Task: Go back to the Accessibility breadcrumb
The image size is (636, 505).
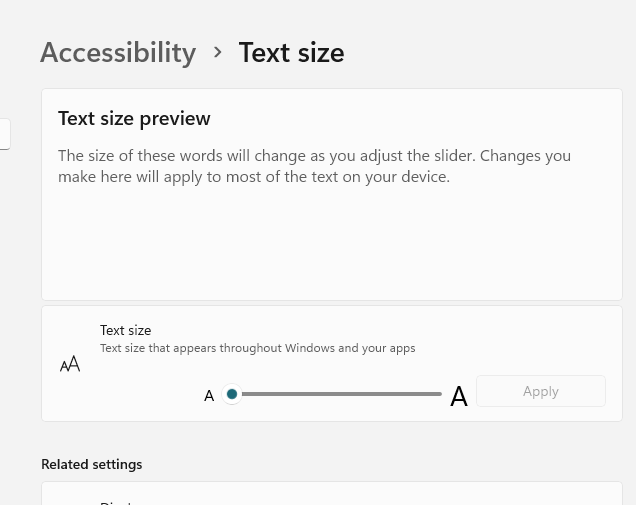Action: click(x=118, y=53)
